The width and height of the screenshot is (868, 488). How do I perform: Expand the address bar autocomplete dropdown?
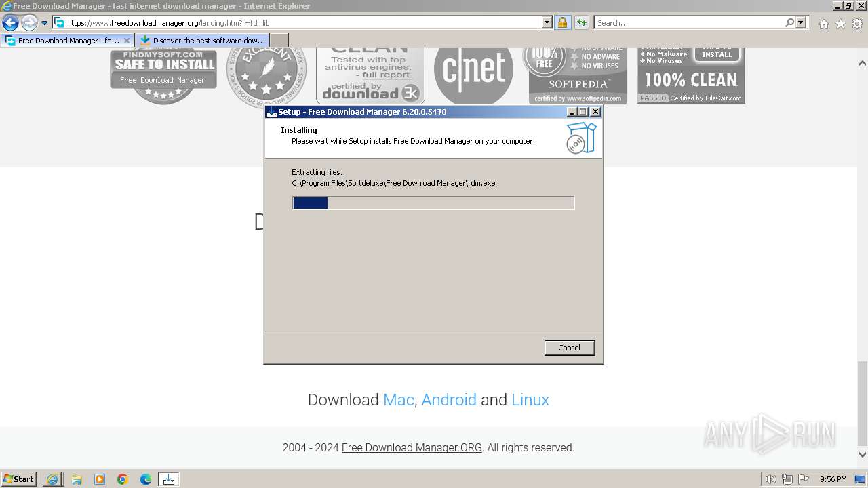(x=547, y=23)
